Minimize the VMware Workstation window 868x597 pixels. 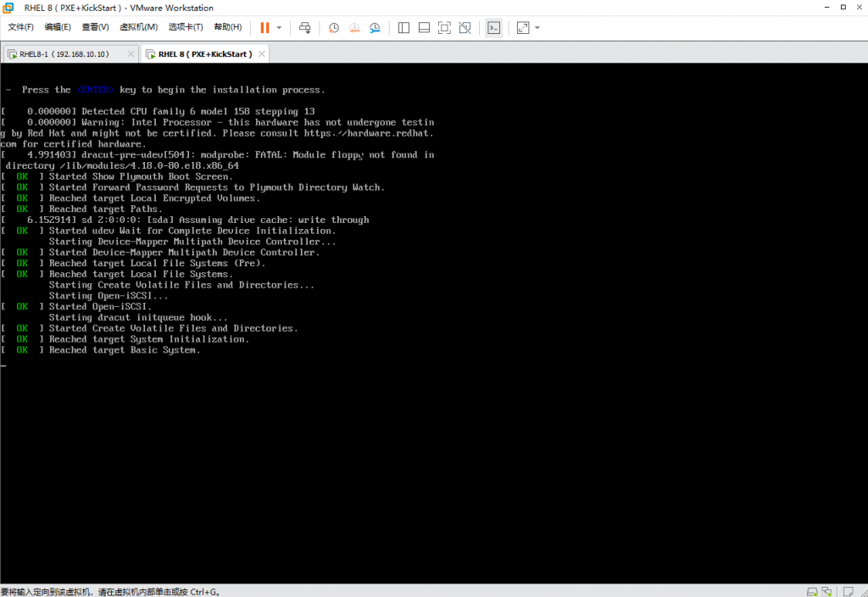pyautogui.click(x=827, y=7)
